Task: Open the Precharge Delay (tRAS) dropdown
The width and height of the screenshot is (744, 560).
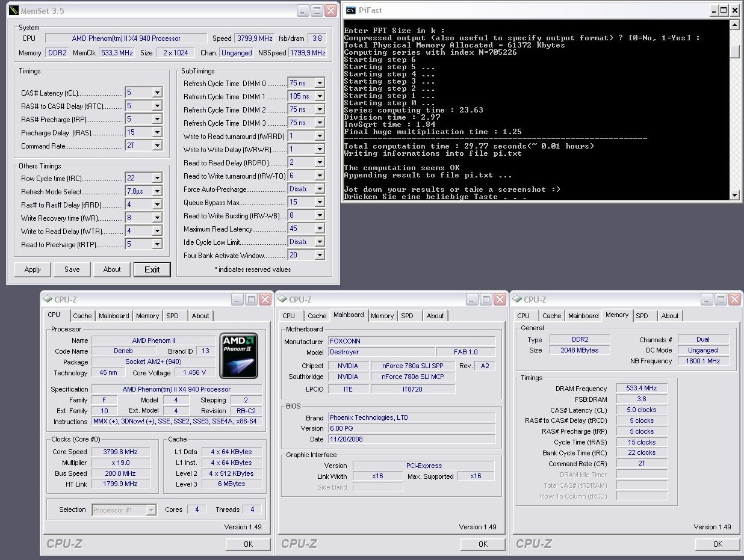Action: point(157,132)
